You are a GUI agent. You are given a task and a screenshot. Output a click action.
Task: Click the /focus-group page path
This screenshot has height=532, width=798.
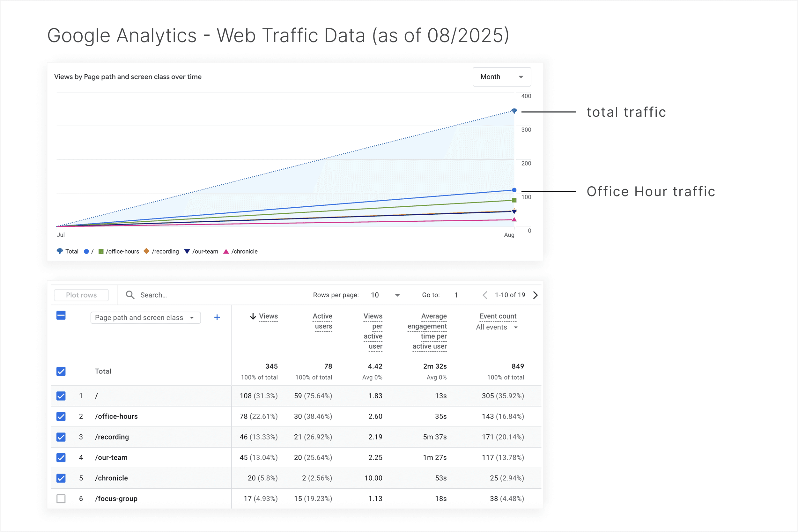click(116, 499)
